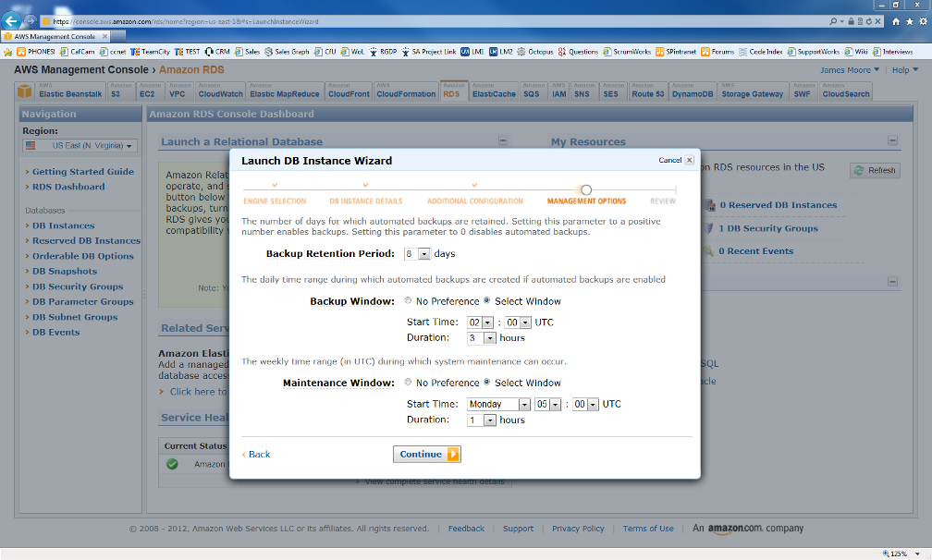Switch to the Elastic Beanstalk service tab
Image resolution: width=932 pixels, height=560 pixels.
coord(70,91)
